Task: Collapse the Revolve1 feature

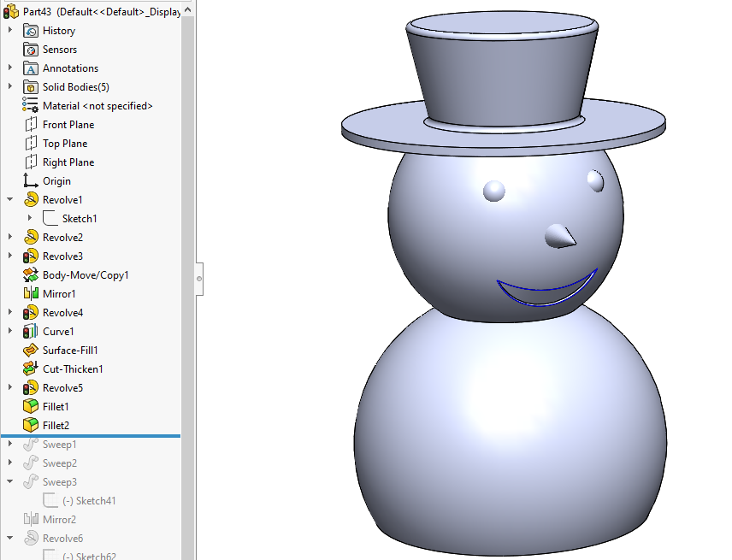Action: point(9,199)
